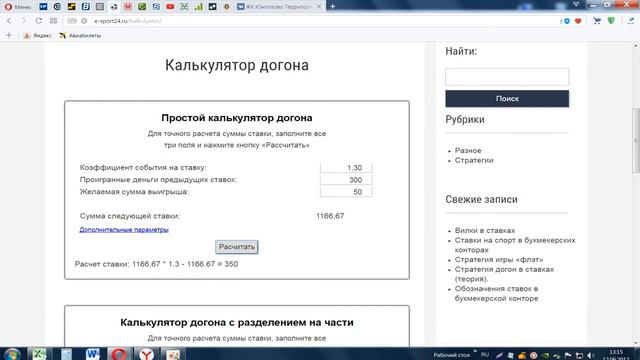This screenshot has width=640, height=360.
Task: Add page to bookmarks with heart icon
Action: click(x=578, y=21)
